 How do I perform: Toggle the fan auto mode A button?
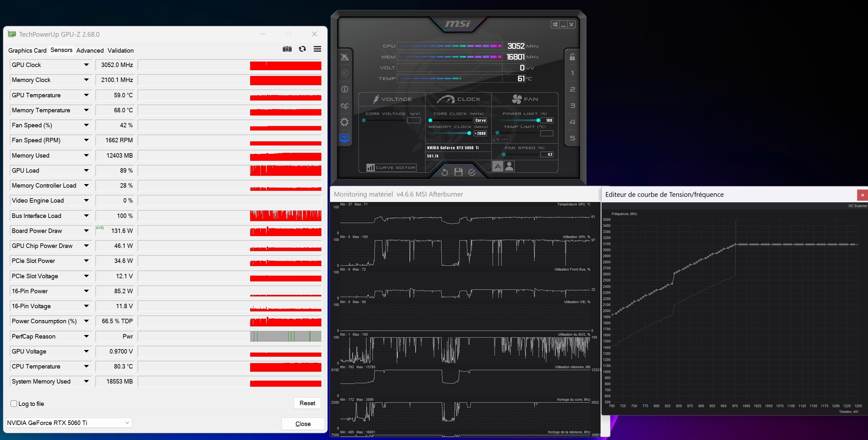pyautogui.click(x=497, y=166)
